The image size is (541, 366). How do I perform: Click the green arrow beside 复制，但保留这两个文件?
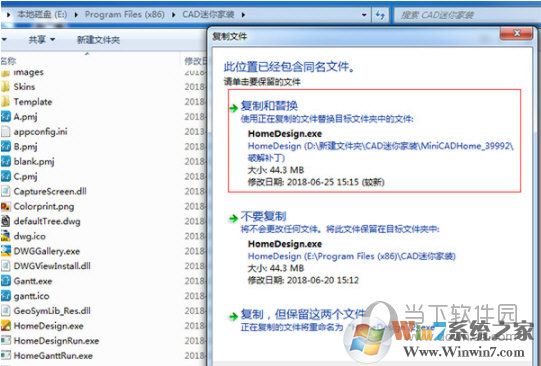[x=234, y=316]
